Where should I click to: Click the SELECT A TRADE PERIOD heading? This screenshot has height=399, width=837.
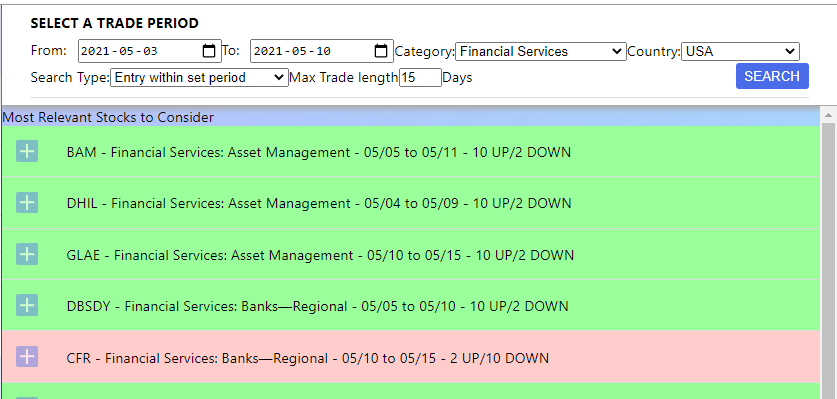[114, 24]
